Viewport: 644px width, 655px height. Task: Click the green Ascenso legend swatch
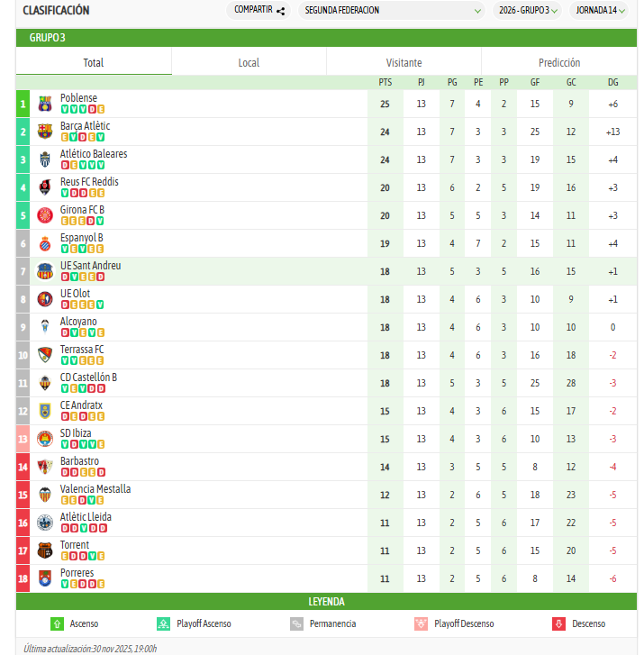(x=58, y=623)
